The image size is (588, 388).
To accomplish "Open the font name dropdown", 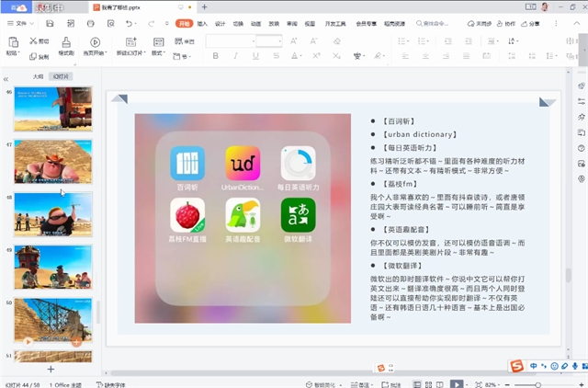I will [254, 41].
